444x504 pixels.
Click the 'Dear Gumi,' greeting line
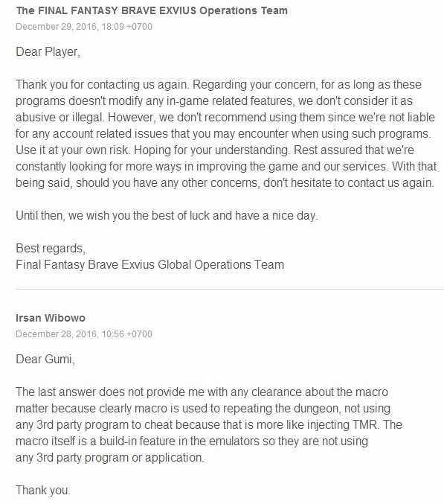click(x=45, y=359)
